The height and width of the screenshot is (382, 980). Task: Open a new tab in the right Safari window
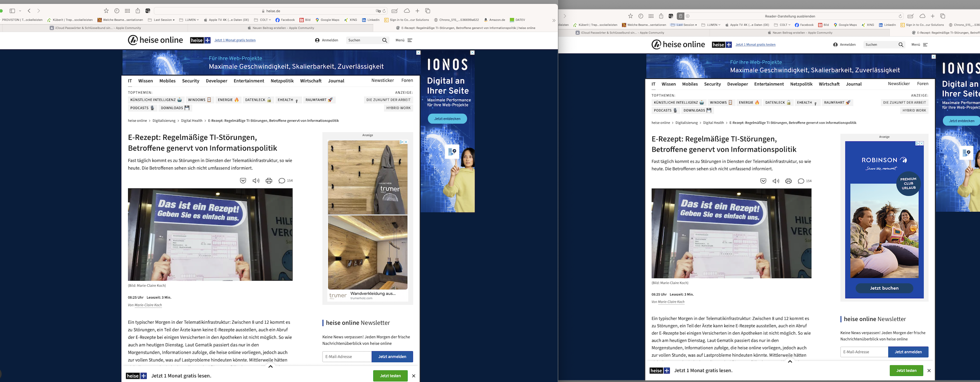[932, 16]
